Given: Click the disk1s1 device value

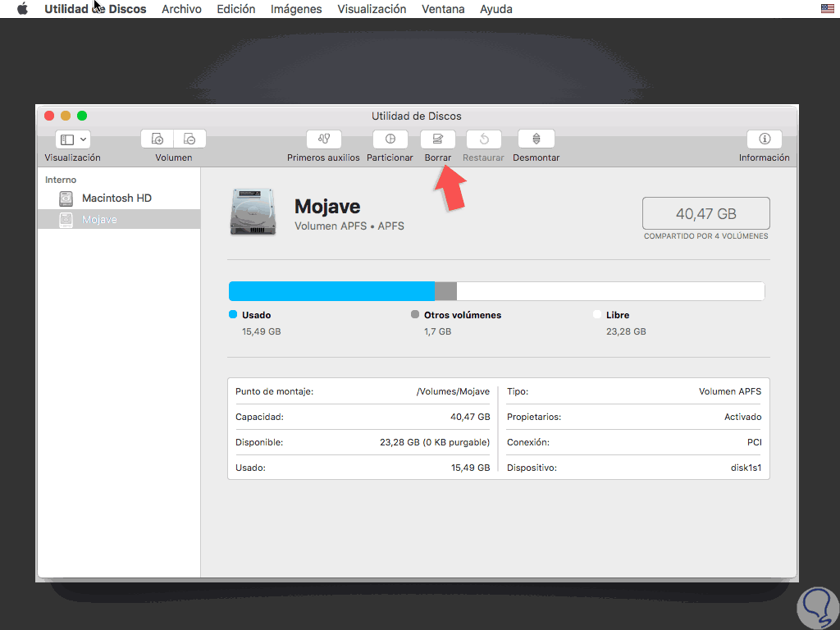Looking at the screenshot, I should click(x=746, y=468).
